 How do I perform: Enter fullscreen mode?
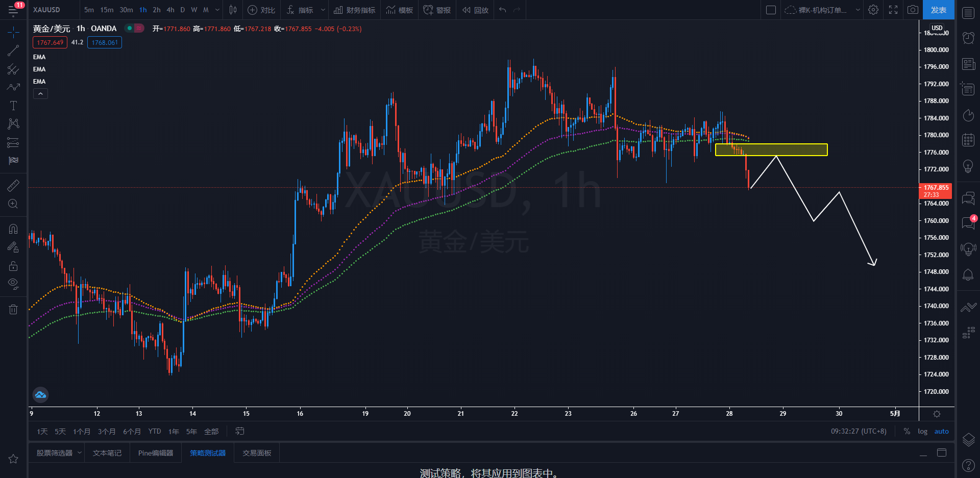pyautogui.click(x=893, y=10)
